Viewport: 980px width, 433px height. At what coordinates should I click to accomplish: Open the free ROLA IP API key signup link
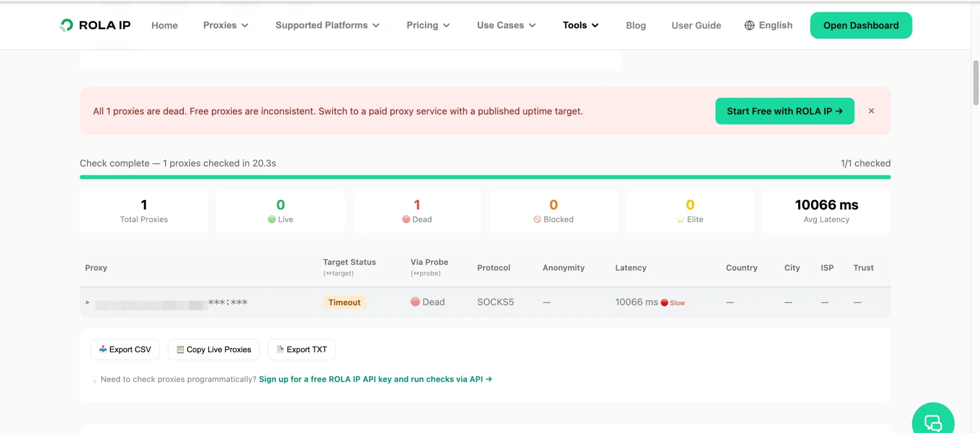(x=375, y=379)
